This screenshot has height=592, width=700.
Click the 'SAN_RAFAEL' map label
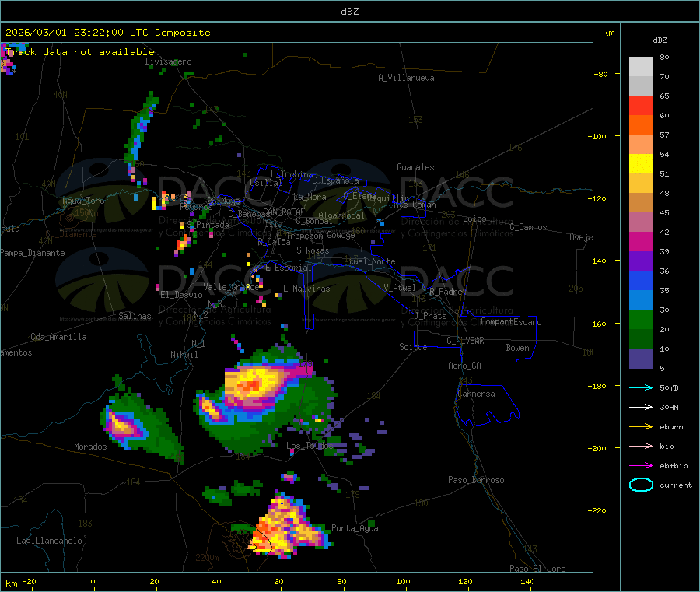(285, 212)
